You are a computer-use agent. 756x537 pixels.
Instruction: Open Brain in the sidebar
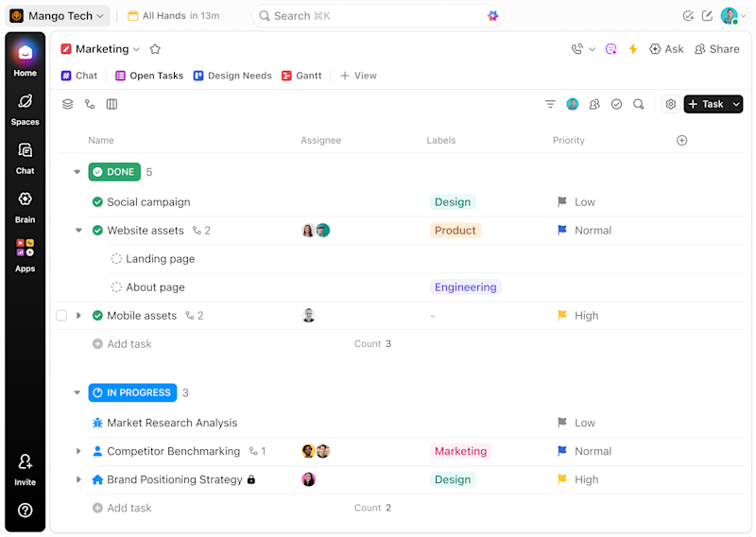(x=26, y=207)
